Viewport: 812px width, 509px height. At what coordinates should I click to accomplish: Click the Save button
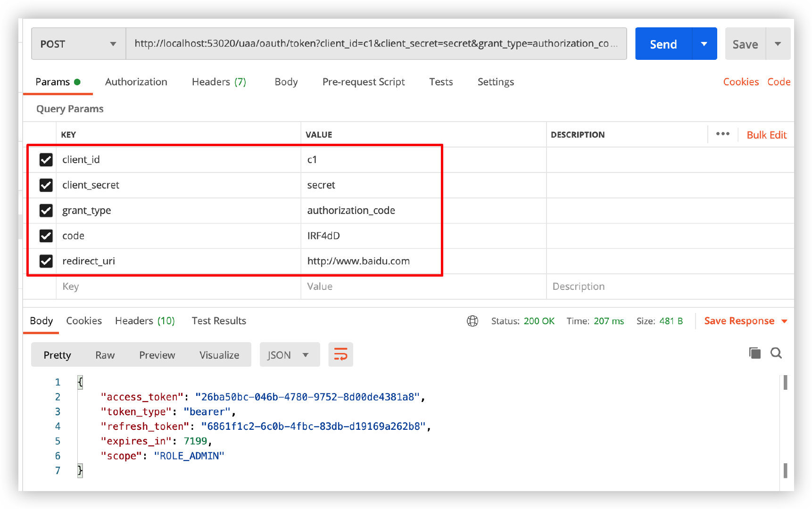coord(746,44)
